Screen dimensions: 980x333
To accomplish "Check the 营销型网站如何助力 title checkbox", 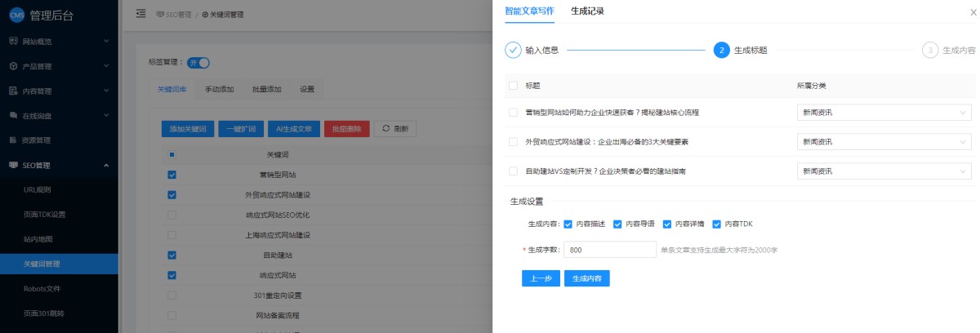I will point(513,112).
